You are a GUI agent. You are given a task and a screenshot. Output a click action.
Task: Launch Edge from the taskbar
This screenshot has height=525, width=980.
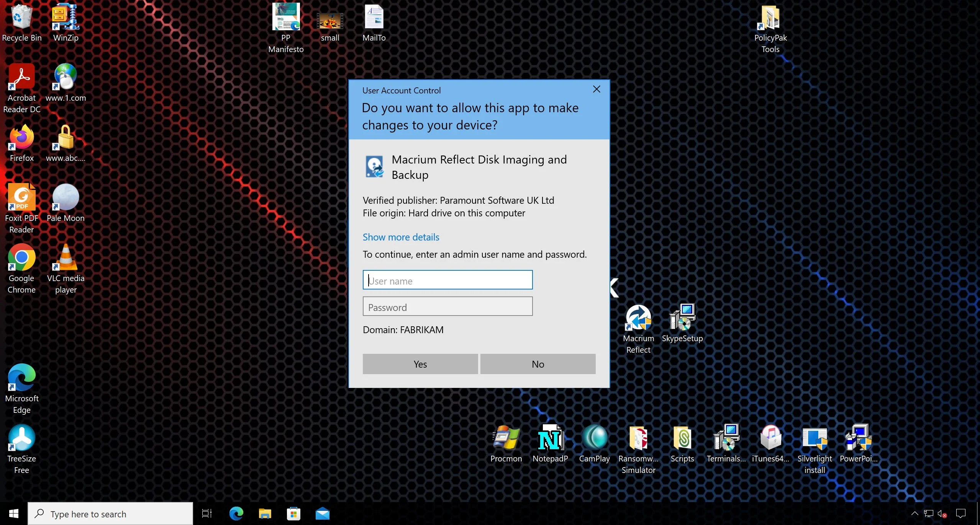[236, 514]
